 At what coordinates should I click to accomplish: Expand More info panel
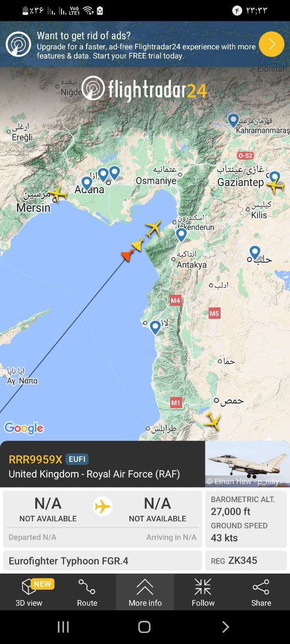coord(145,592)
